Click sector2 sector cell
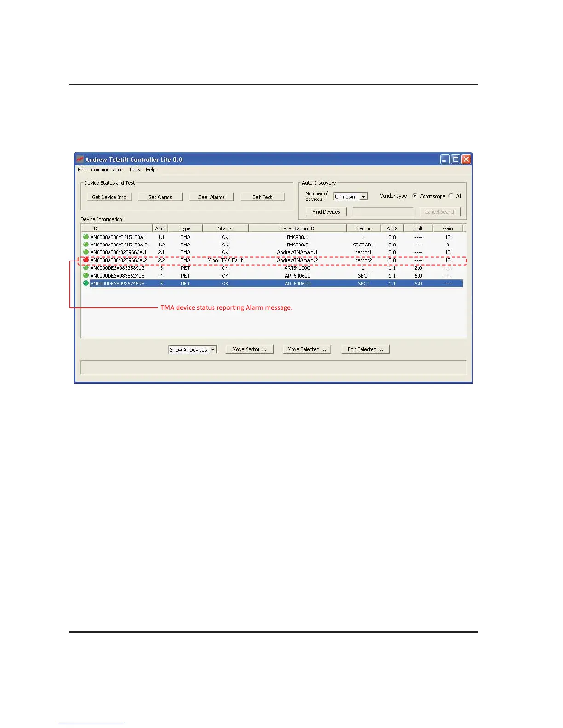 click(x=363, y=260)
